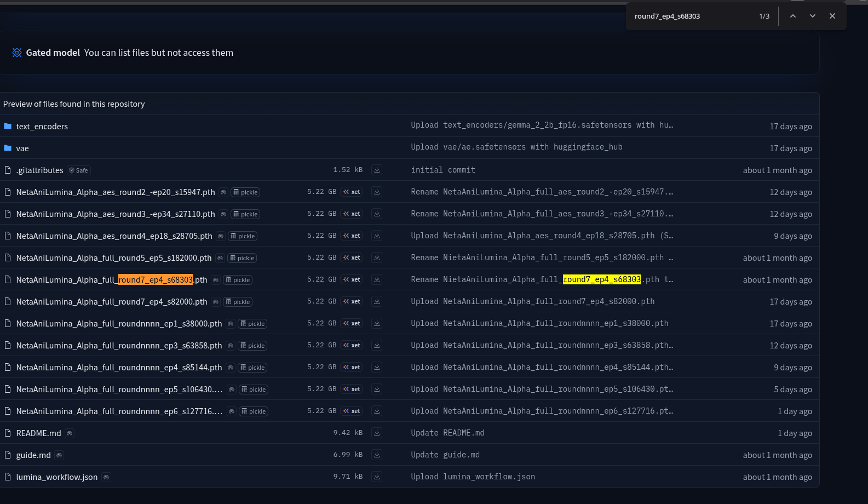Download roundnnnn_ep6_s127716 file

377,411
